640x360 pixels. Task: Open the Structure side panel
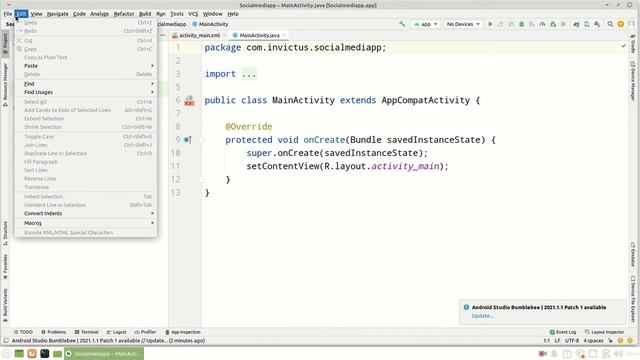tap(5, 233)
